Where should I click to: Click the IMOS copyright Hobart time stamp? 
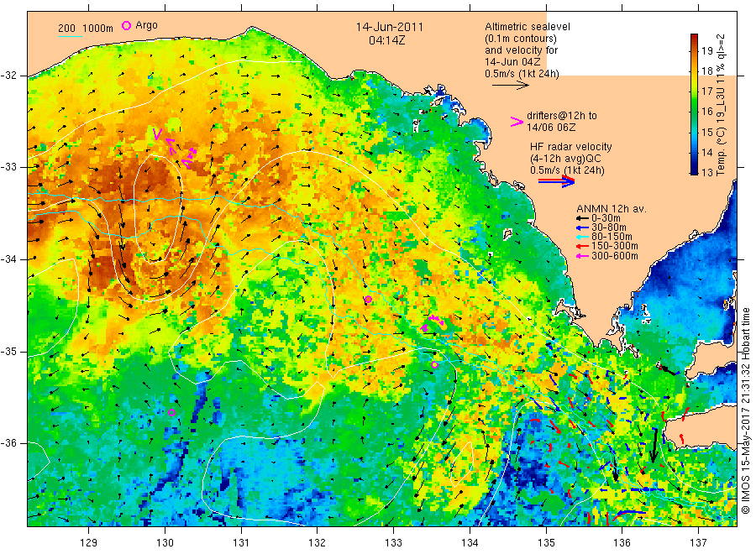point(745,412)
